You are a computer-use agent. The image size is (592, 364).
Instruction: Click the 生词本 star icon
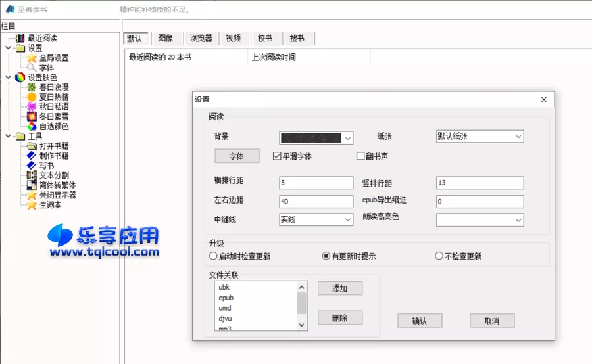coord(32,205)
